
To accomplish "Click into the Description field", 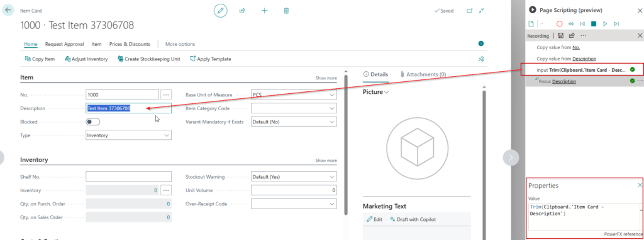I will point(128,108).
